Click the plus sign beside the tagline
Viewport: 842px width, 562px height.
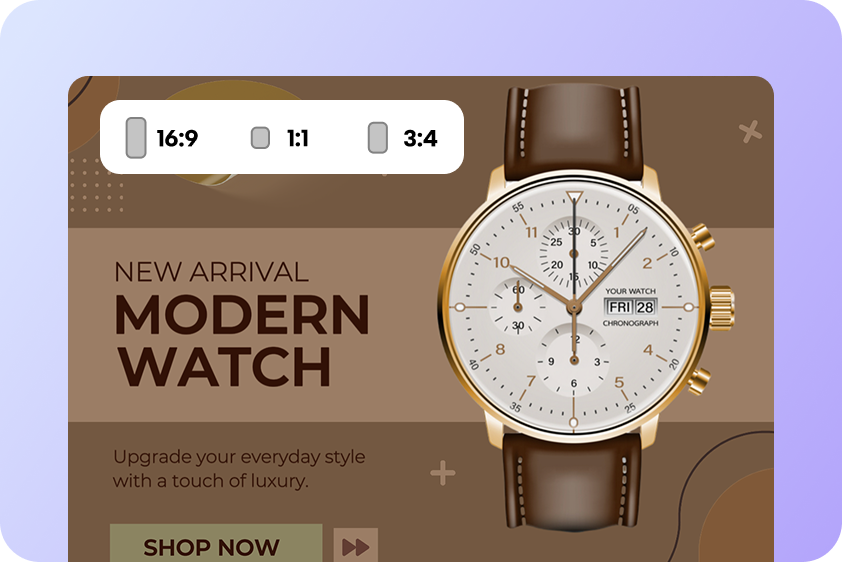pos(442,473)
